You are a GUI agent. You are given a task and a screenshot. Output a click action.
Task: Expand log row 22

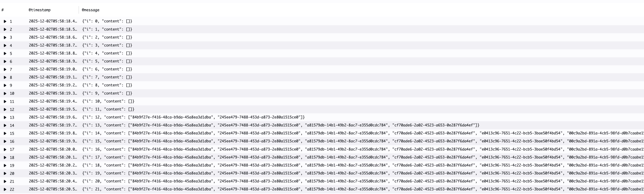coord(5,189)
